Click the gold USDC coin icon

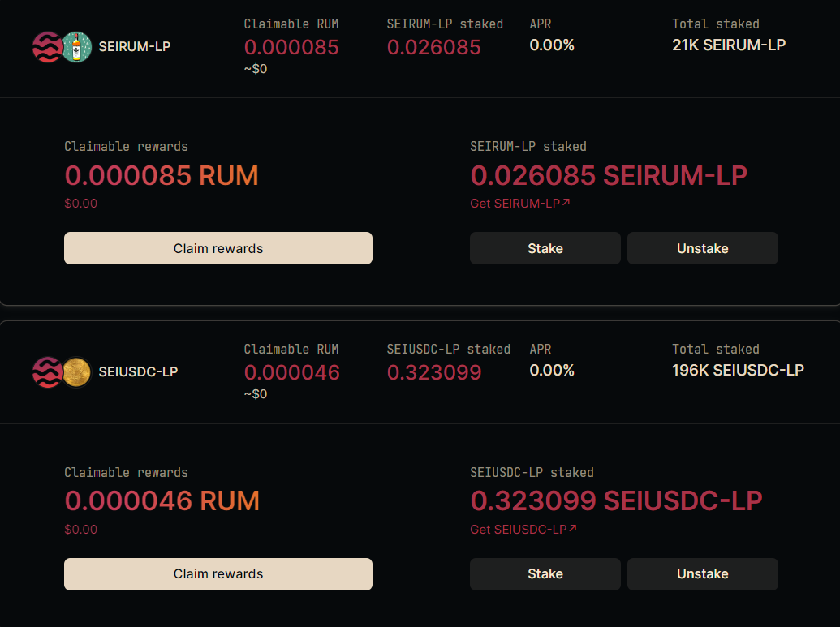tap(76, 372)
